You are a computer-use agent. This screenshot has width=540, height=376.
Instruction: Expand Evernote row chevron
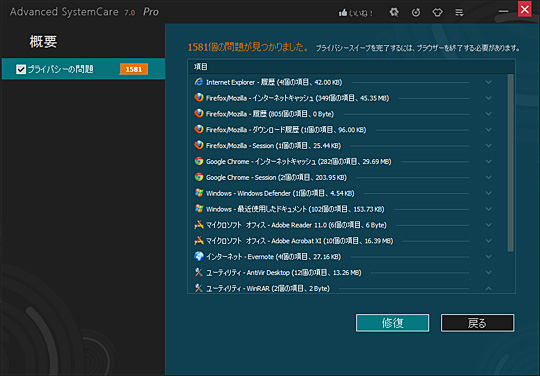click(x=488, y=256)
